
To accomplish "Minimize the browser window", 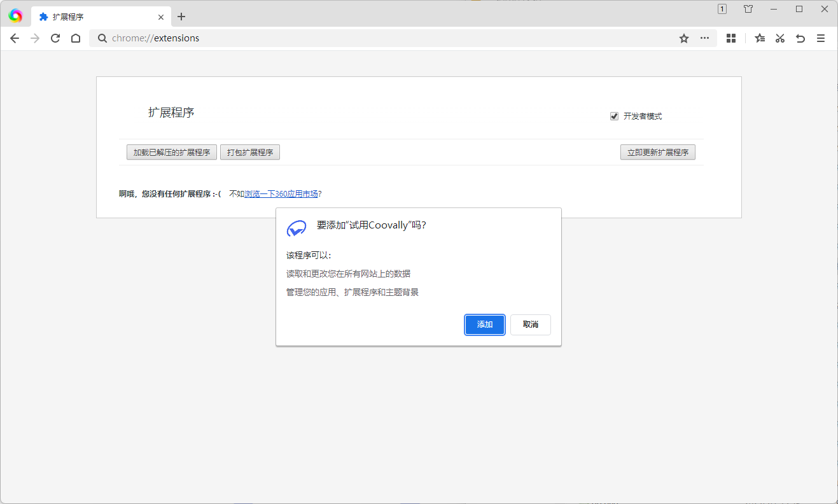I will [774, 9].
